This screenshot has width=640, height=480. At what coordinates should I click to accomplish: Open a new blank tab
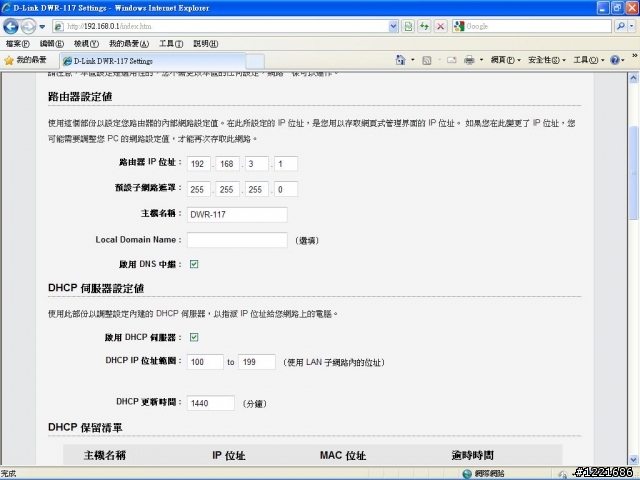[255, 62]
